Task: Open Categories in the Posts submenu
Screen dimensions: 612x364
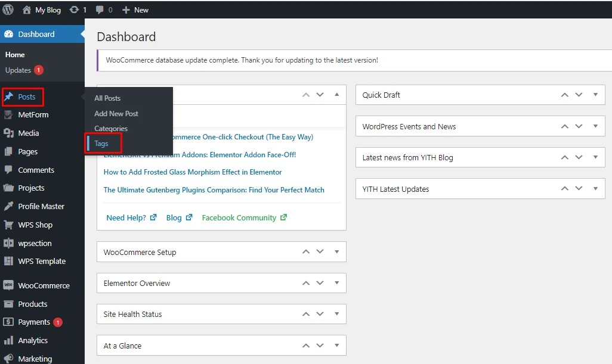Action: click(x=111, y=129)
